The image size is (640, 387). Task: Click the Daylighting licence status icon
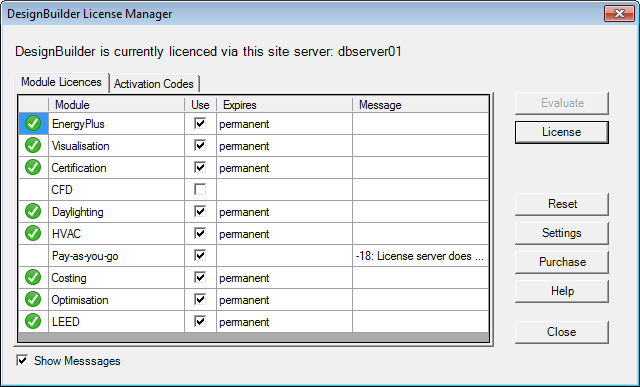[x=33, y=211]
